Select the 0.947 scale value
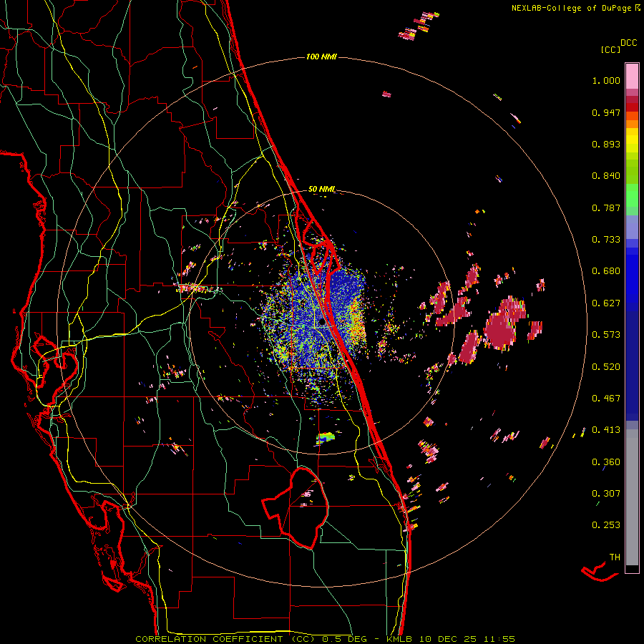Image resolution: width=644 pixels, height=644 pixels. (606, 112)
